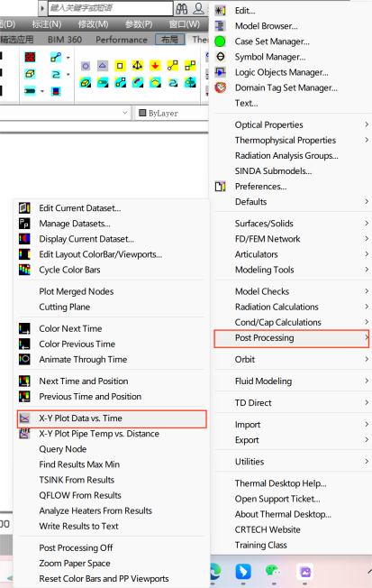Open dropdown beside the S-shaped pipe icon
Screen dimensions: 372x588
tap(68, 75)
